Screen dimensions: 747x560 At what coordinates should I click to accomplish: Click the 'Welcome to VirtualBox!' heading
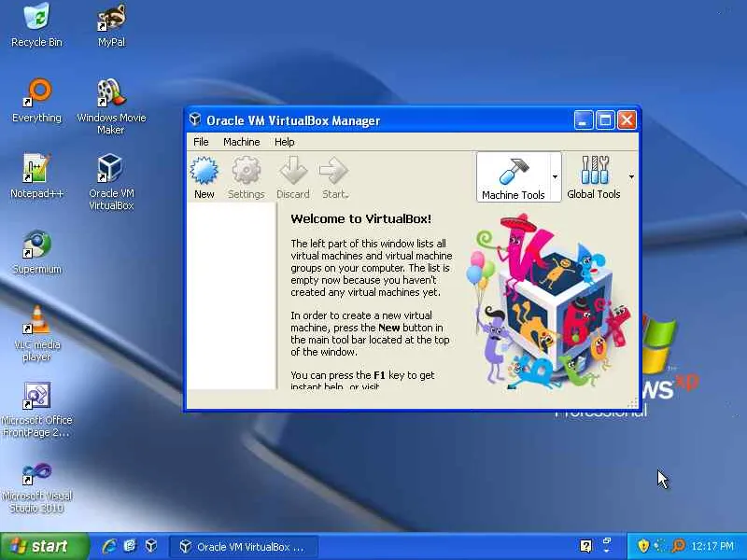pyautogui.click(x=360, y=219)
